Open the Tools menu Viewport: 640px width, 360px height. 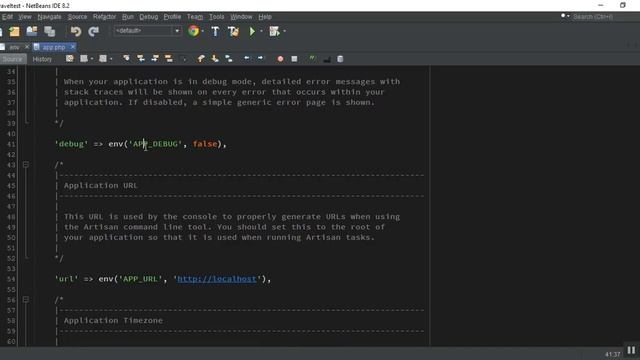tap(216, 17)
